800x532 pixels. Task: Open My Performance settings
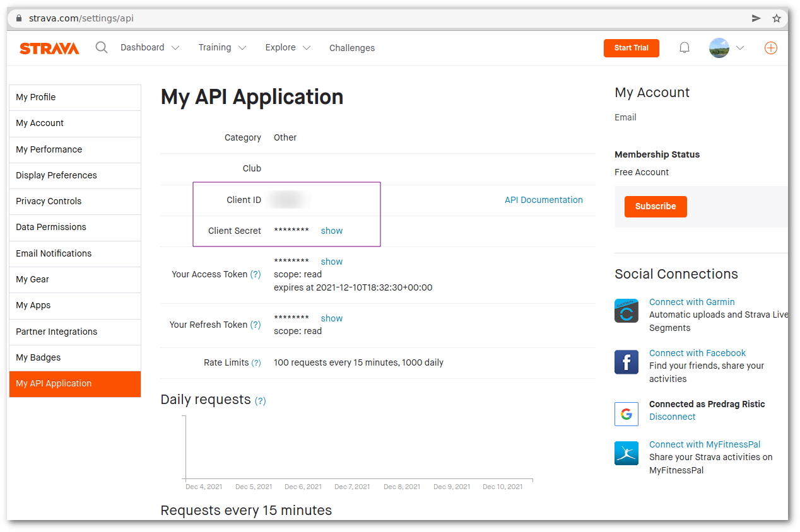point(75,150)
